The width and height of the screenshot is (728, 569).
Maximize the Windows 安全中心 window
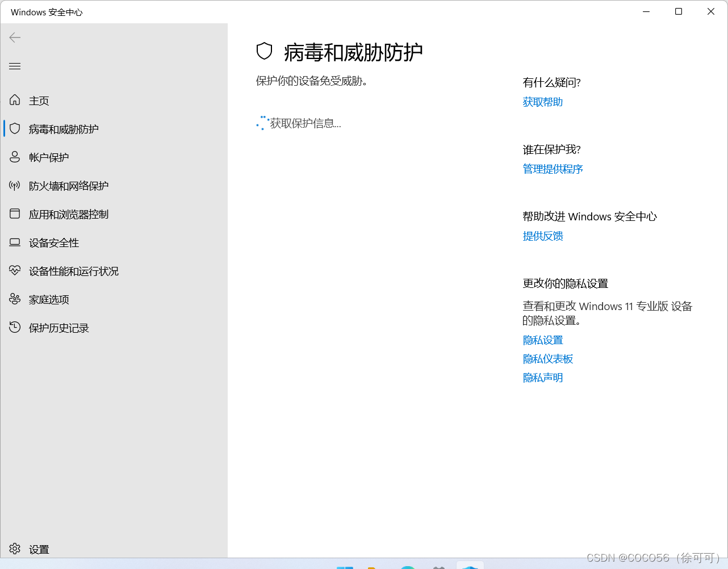pyautogui.click(x=679, y=11)
